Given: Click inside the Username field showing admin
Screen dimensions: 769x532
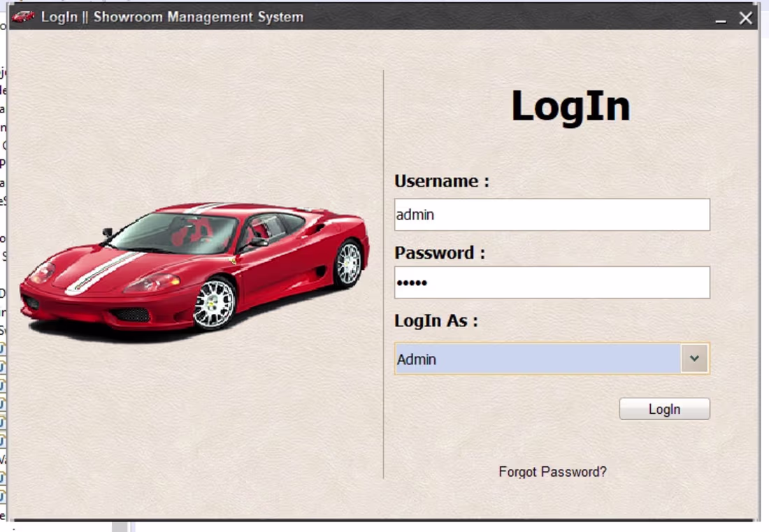Looking at the screenshot, I should [x=552, y=215].
